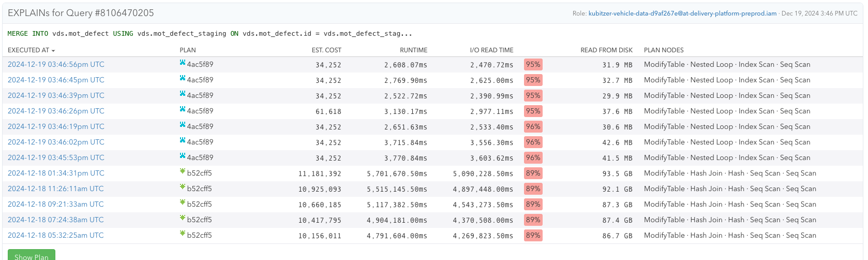Click the Runtime column header

coord(413,50)
